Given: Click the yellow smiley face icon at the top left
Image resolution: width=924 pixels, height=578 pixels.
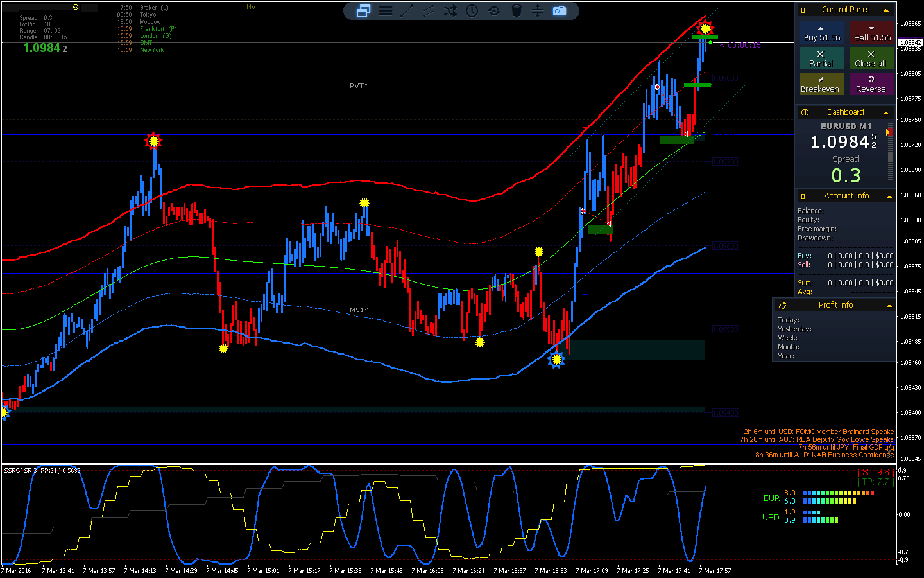Looking at the screenshot, I should click(x=76, y=7).
